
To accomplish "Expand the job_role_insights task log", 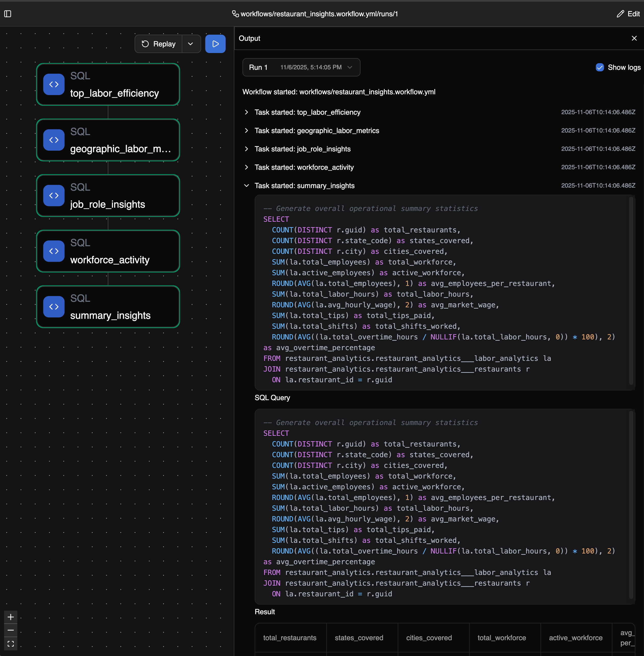I will [247, 149].
